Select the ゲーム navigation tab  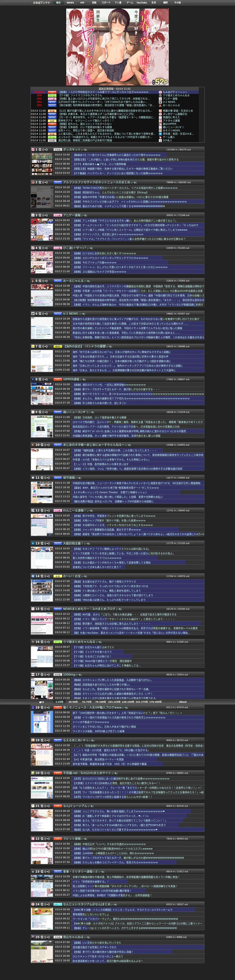click(130, 3)
